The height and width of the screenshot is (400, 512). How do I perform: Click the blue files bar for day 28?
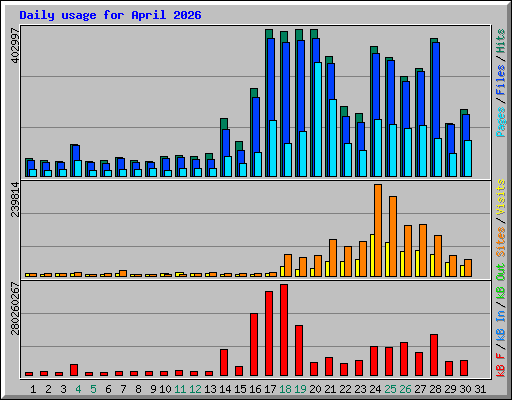(436, 90)
